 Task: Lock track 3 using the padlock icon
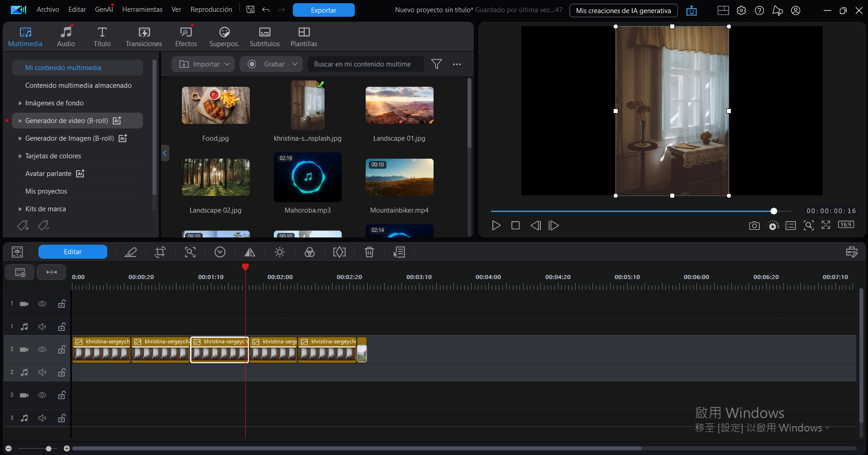coord(62,395)
